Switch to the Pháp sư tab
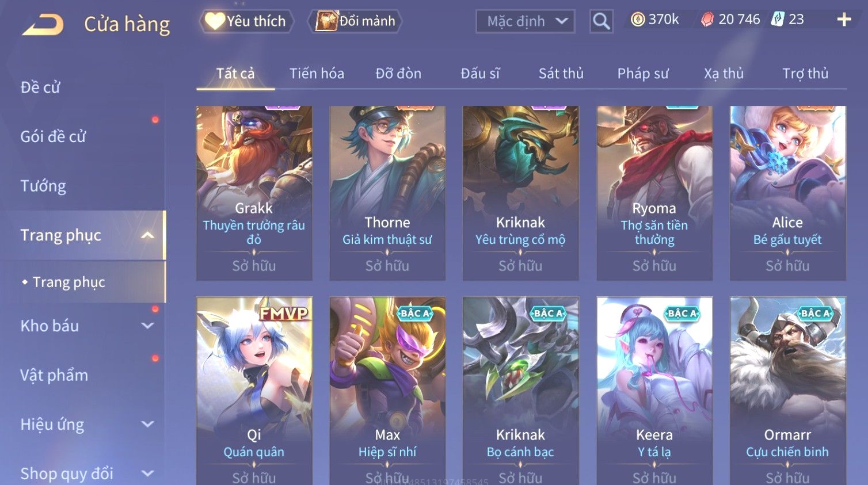The height and width of the screenshot is (485, 868). point(643,74)
